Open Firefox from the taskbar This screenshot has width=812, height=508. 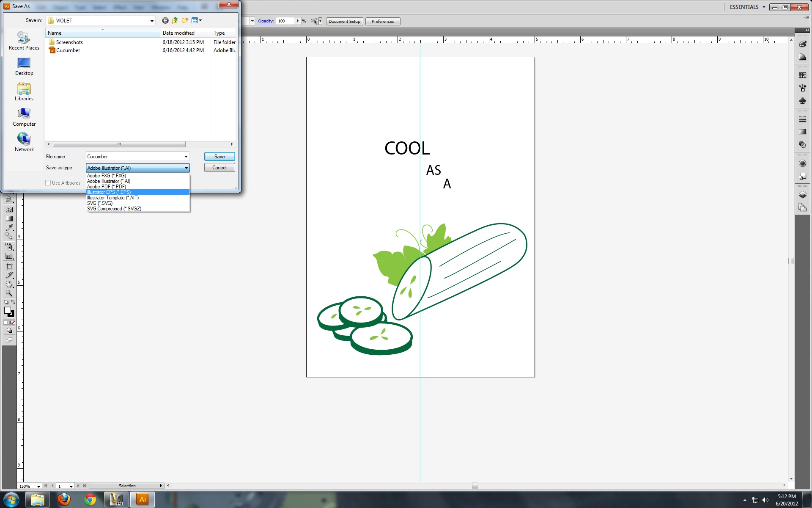click(x=64, y=500)
